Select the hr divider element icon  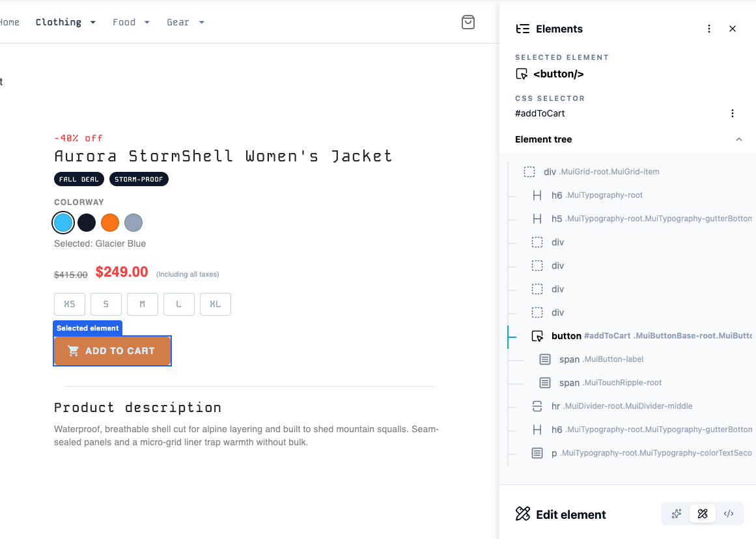point(537,406)
